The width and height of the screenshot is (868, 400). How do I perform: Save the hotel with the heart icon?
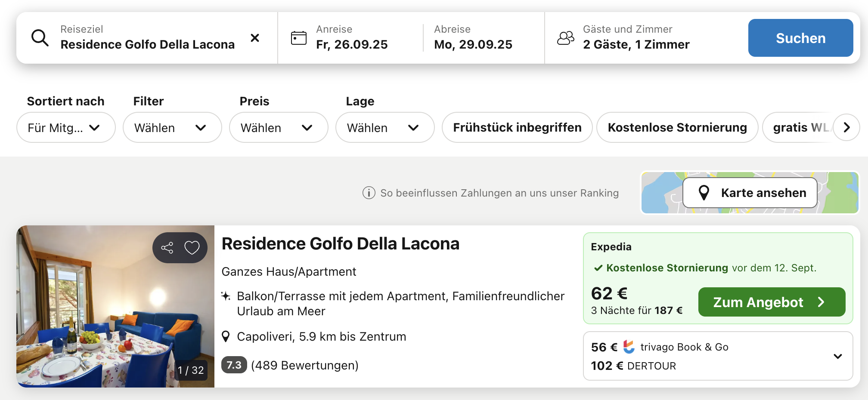pyautogui.click(x=192, y=248)
